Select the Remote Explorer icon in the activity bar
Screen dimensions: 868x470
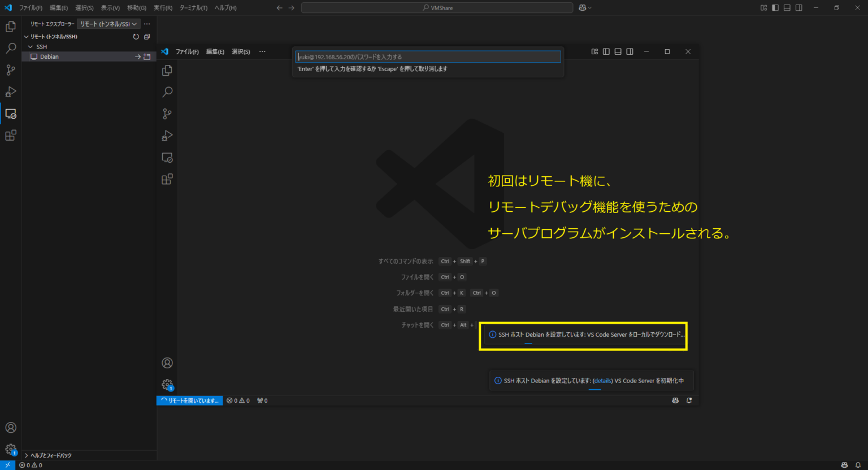click(x=10, y=114)
